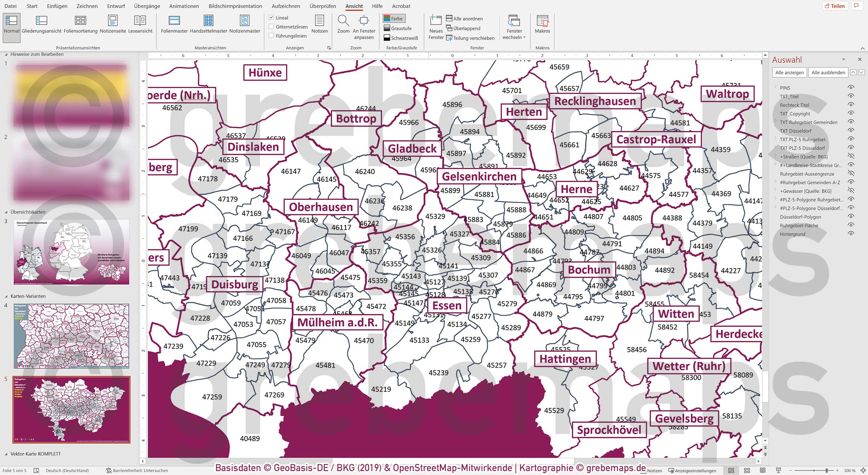Enable the Führungslinien checkbox
The image size is (868, 475).
coord(271,35)
